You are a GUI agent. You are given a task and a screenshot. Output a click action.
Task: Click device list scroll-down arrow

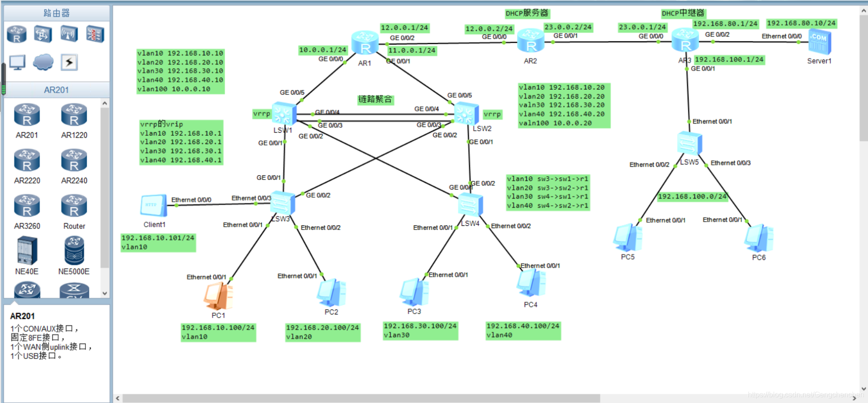click(x=105, y=293)
